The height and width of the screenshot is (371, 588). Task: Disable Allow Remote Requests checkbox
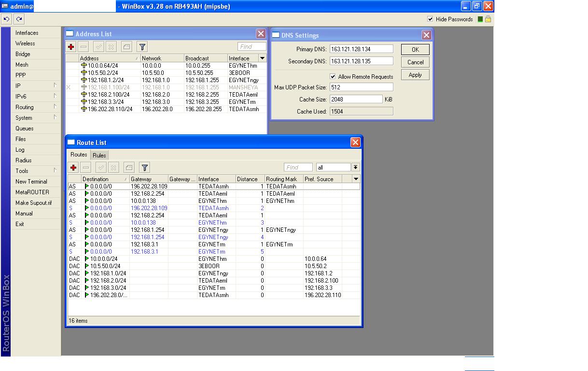coord(333,76)
